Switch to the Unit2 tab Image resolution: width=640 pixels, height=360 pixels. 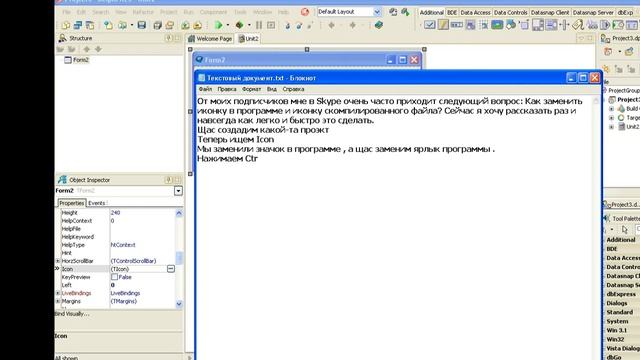coord(249,39)
